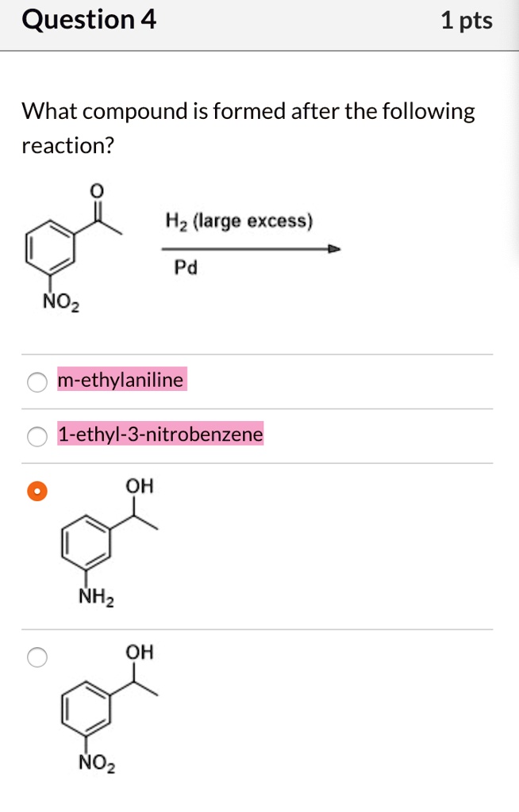Click the highlighted 1-ethyl-3-nitrobenzene answer text
The width and height of the screenshot is (519, 812).
click(x=160, y=435)
